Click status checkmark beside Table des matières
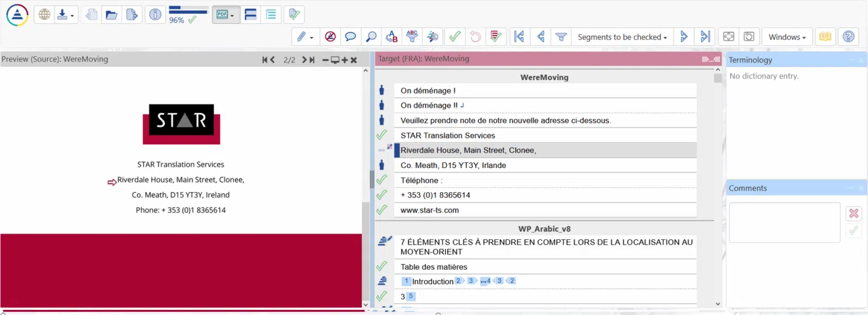Screen dimensions: 868x315 coord(381,266)
